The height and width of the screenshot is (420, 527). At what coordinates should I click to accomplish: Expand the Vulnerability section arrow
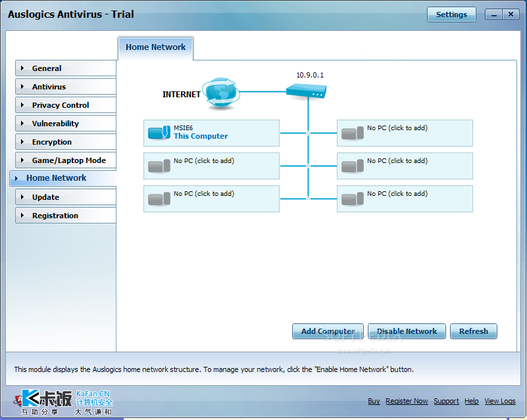click(x=22, y=124)
